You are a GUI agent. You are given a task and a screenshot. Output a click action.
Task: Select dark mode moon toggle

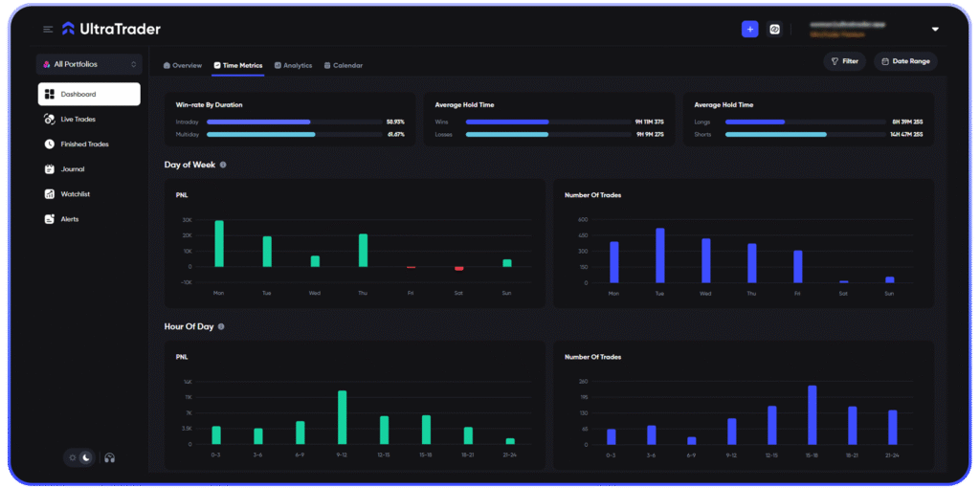tap(86, 457)
